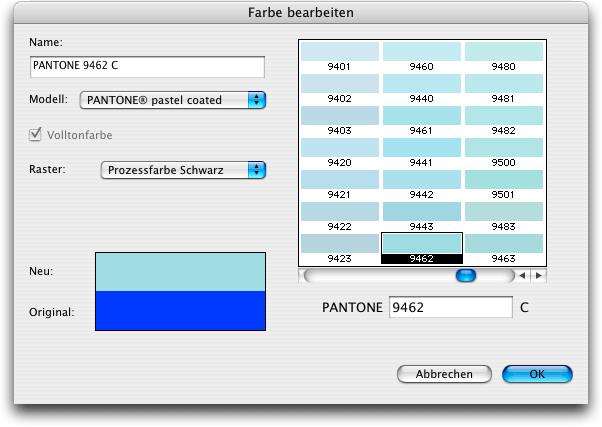This screenshot has width=602, height=427.
Task: Select Pantone swatch 9421
Action: pos(339,184)
